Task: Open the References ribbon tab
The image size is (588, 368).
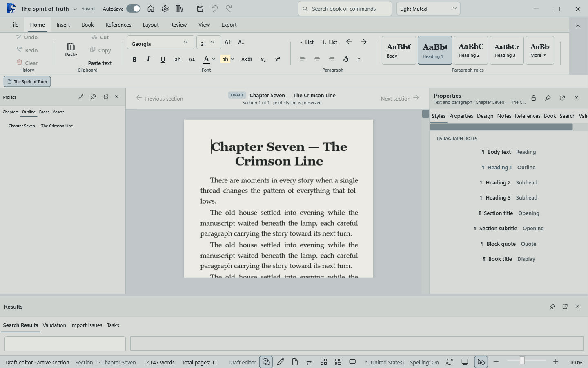Action: click(118, 25)
